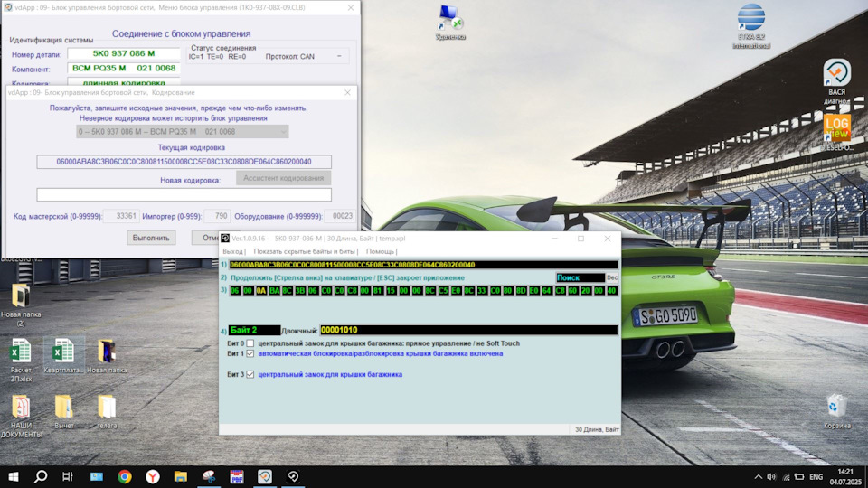The height and width of the screenshot is (488, 868).
Task: Focus the Оборудование field showing 00023
Action: pos(340,216)
